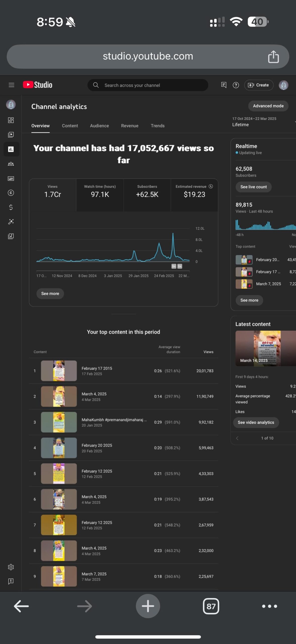Viewport: 296px width, 644px height.
Task: Open the Dashboard icon in sidebar
Action: click(x=11, y=120)
